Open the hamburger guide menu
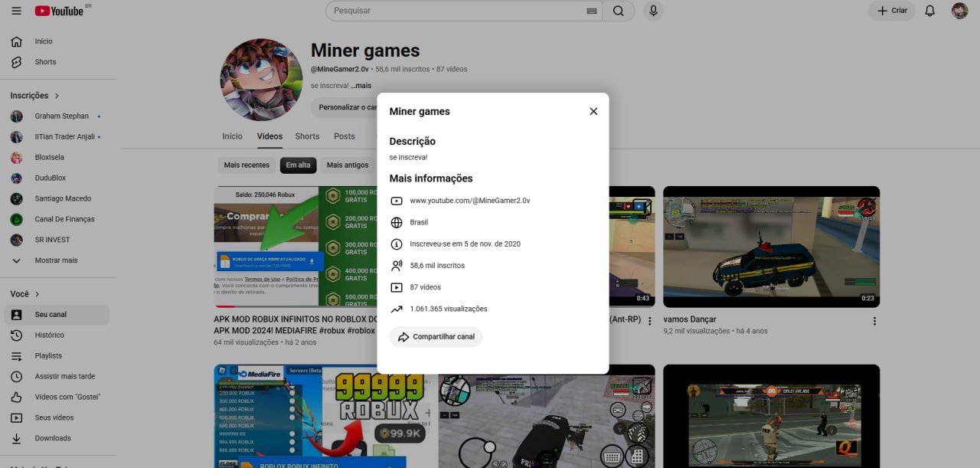The image size is (980, 468). coord(16,11)
